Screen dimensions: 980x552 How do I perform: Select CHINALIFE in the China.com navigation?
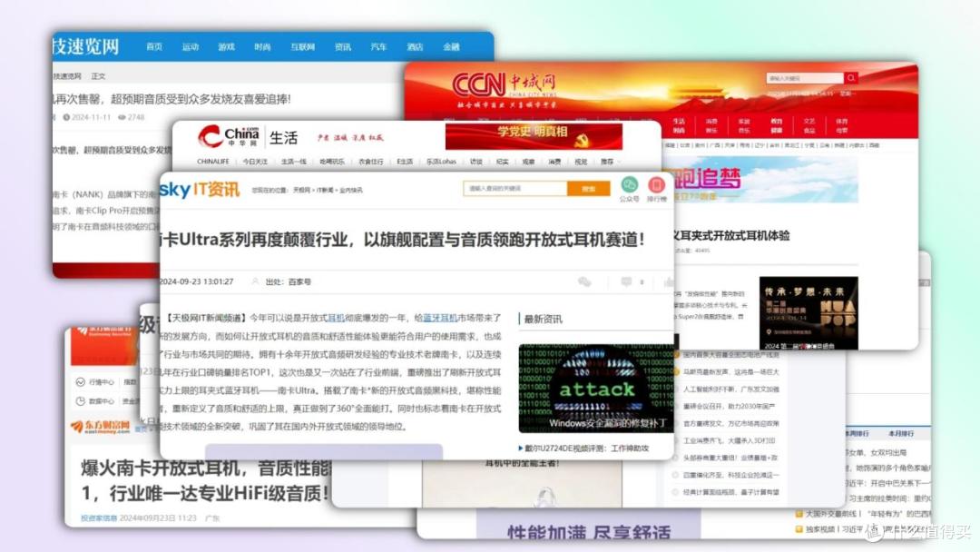(x=213, y=162)
